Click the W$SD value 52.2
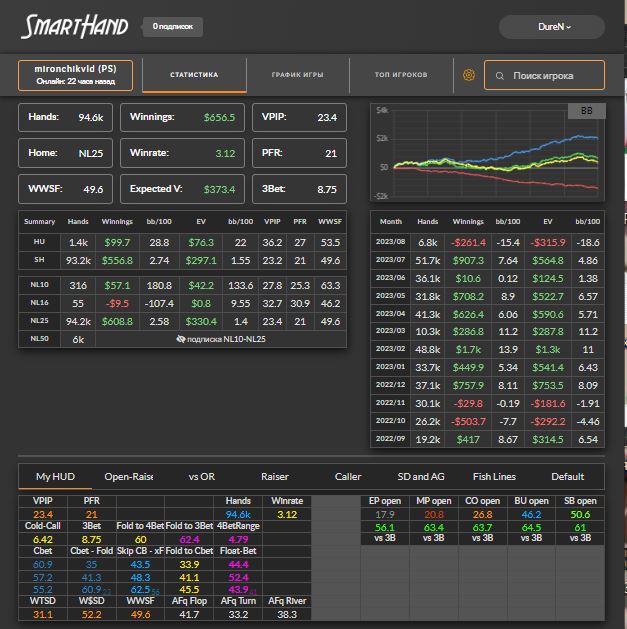Screen dimensions: 627x629 point(91,614)
